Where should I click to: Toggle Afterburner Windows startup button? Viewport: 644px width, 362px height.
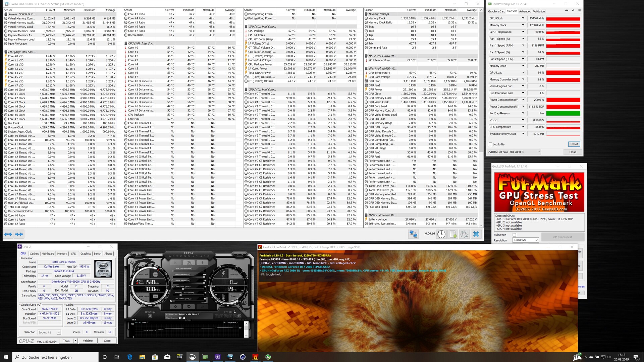[150, 317]
